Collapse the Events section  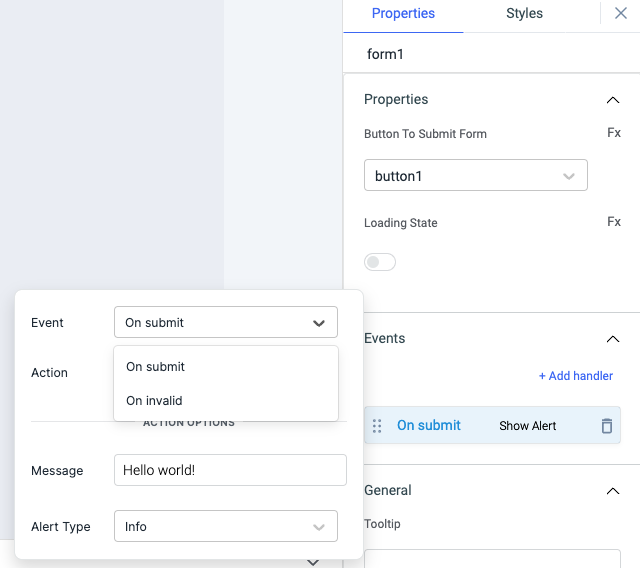tap(613, 339)
